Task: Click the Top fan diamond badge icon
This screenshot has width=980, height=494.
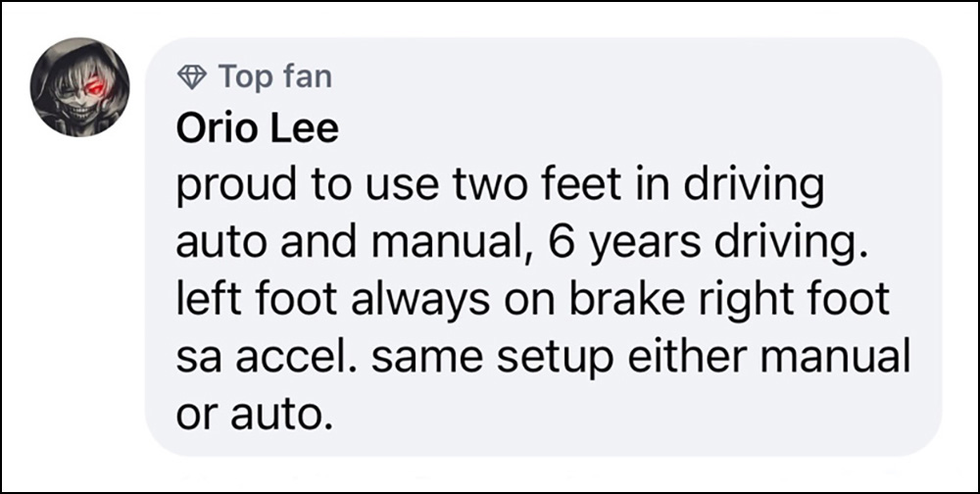Action: point(192,76)
